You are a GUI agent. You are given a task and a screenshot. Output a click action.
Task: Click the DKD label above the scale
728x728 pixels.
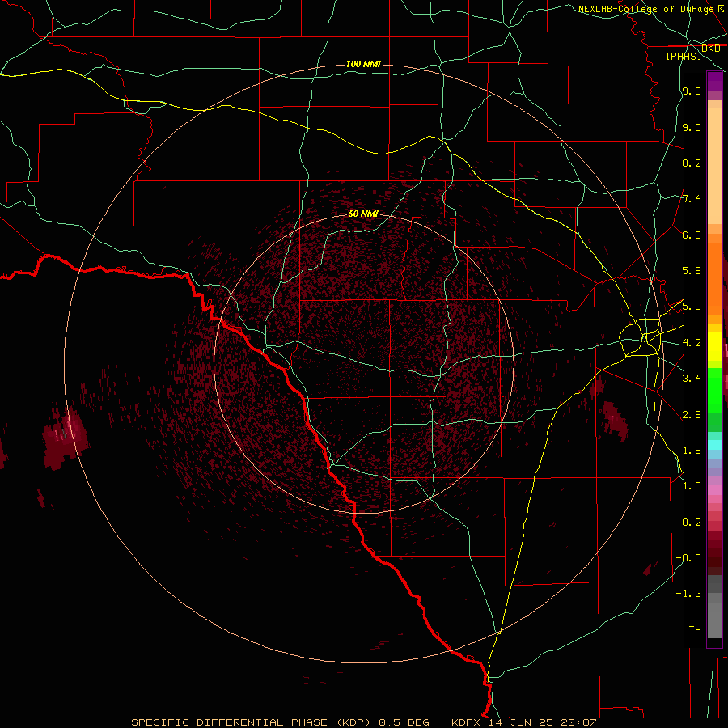(710, 49)
